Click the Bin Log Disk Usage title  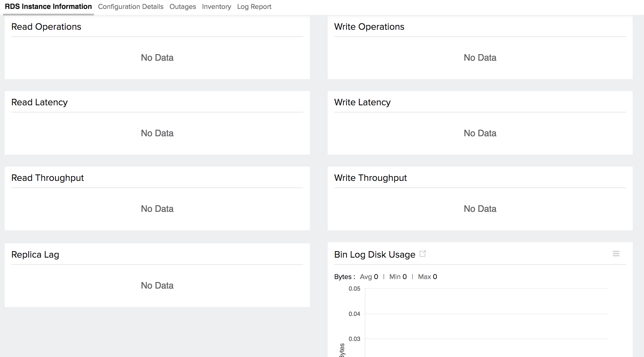[x=374, y=255]
